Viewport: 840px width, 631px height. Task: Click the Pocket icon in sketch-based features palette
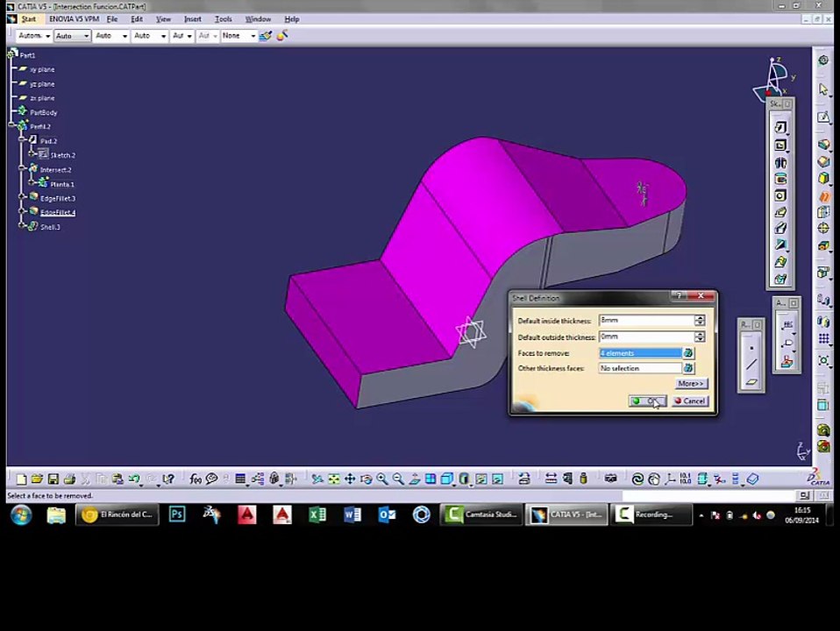780,145
